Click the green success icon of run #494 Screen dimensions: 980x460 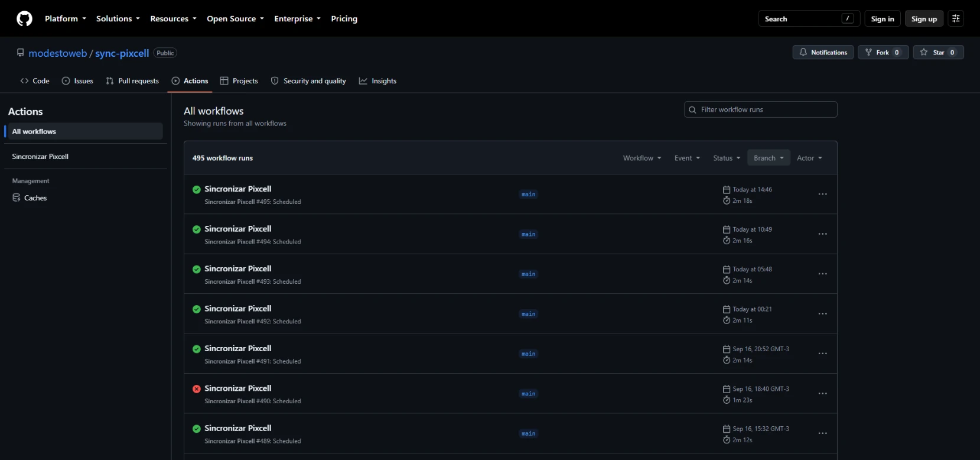coord(197,229)
